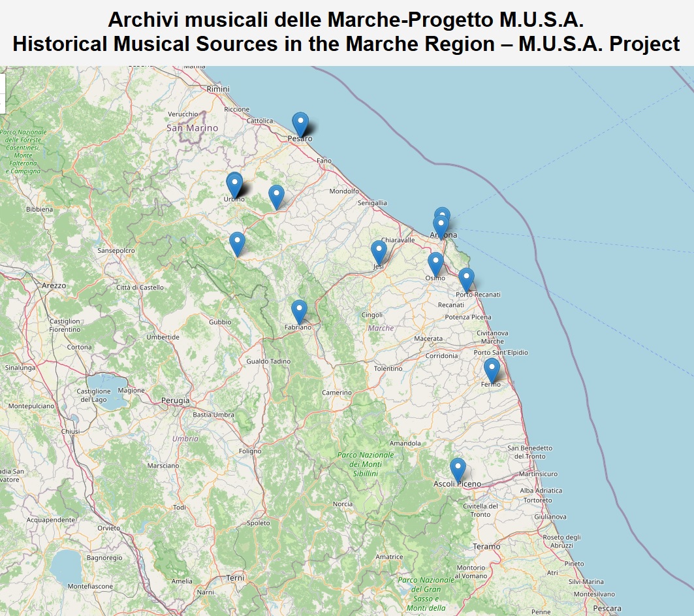The width and height of the screenshot is (694, 616).
Task: Click the Pescara label
Action: [607, 608]
